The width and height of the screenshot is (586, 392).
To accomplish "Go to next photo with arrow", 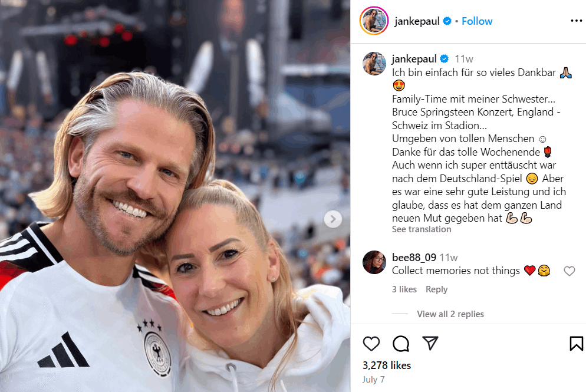I will (332, 219).
